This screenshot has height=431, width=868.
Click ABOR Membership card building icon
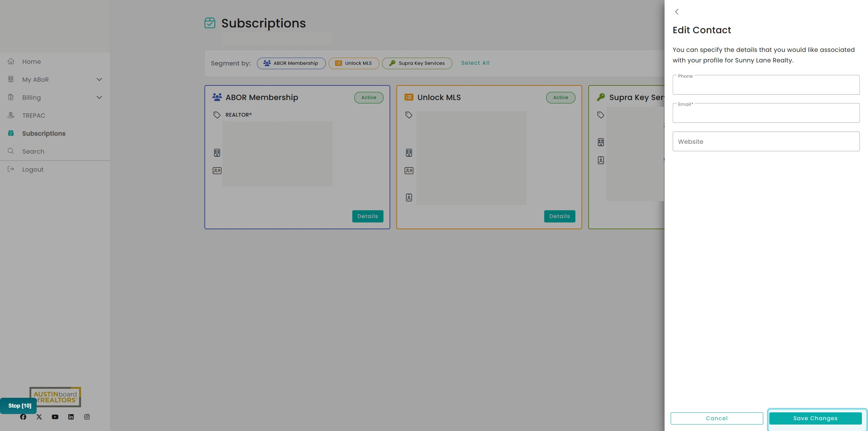coord(217,153)
